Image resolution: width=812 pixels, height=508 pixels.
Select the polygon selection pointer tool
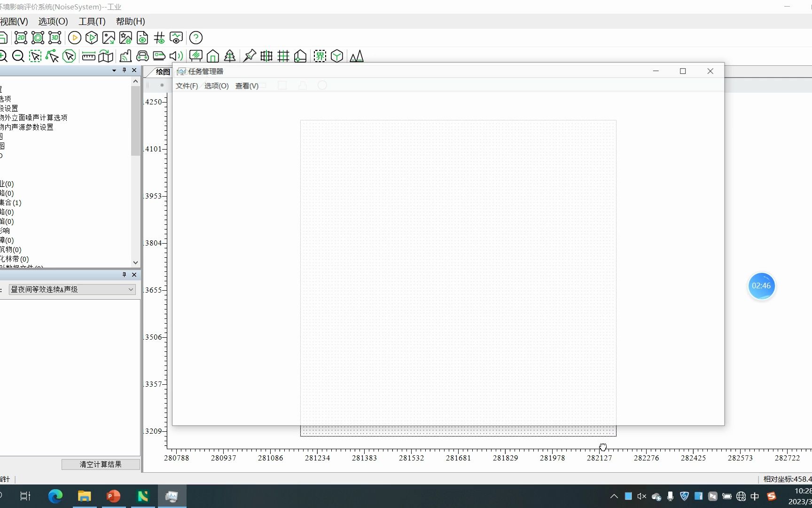(x=69, y=56)
